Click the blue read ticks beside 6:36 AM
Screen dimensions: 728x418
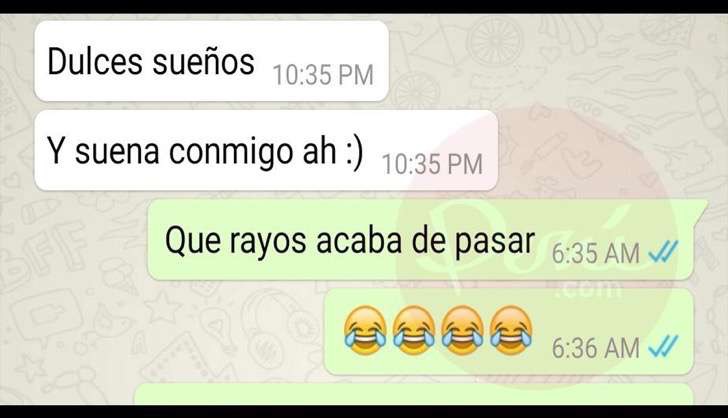click(663, 347)
